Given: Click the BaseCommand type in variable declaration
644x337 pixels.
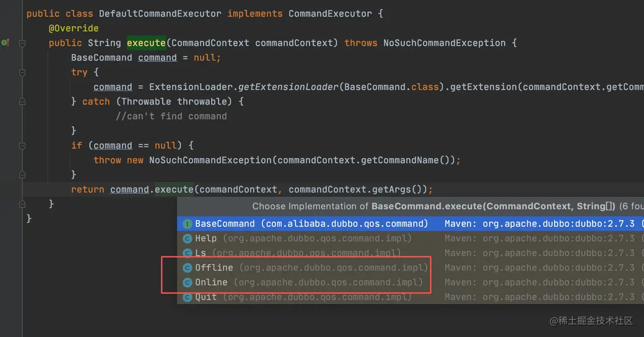Looking at the screenshot, I should 102,58.
